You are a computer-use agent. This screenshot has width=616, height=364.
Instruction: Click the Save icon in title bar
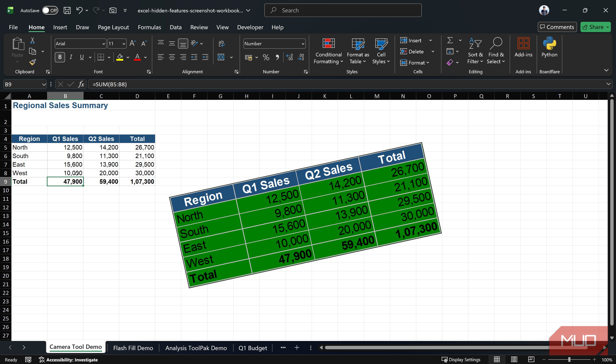click(x=67, y=10)
